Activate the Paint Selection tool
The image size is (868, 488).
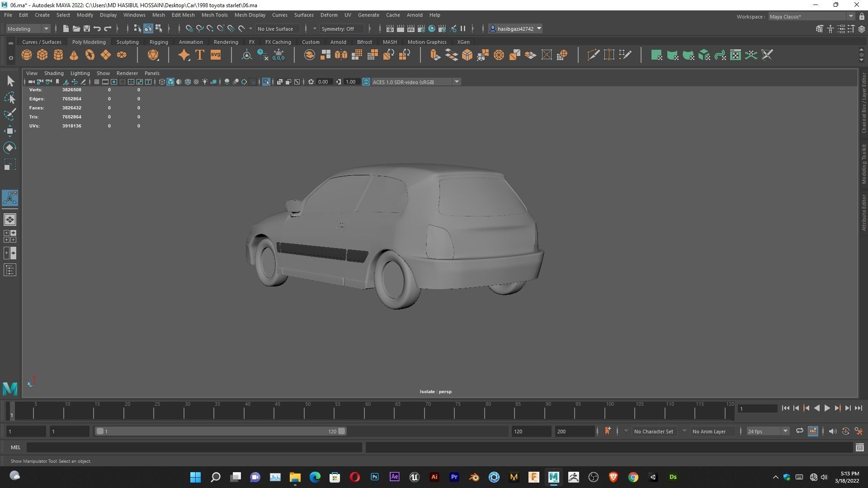10,114
